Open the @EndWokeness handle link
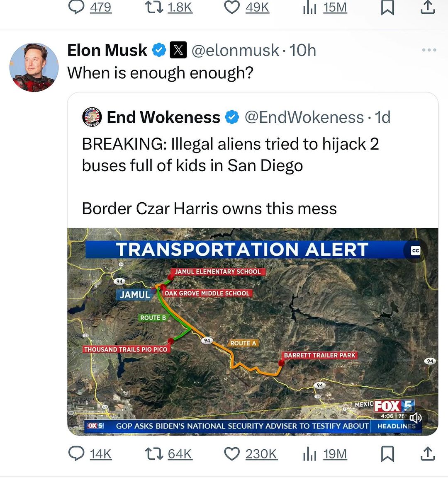 point(304,117)
